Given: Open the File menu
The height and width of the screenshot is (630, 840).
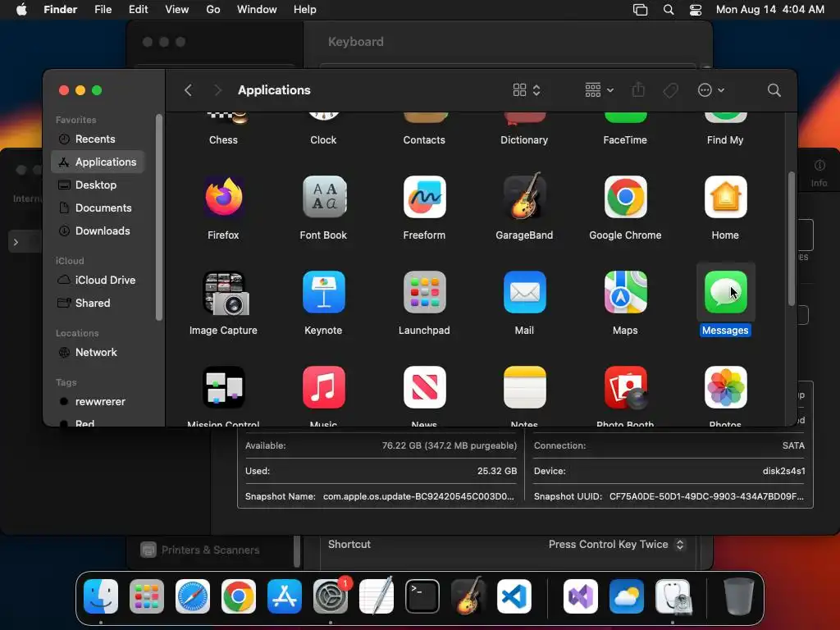Looking at the screenshot, I should tap(103, 10).
